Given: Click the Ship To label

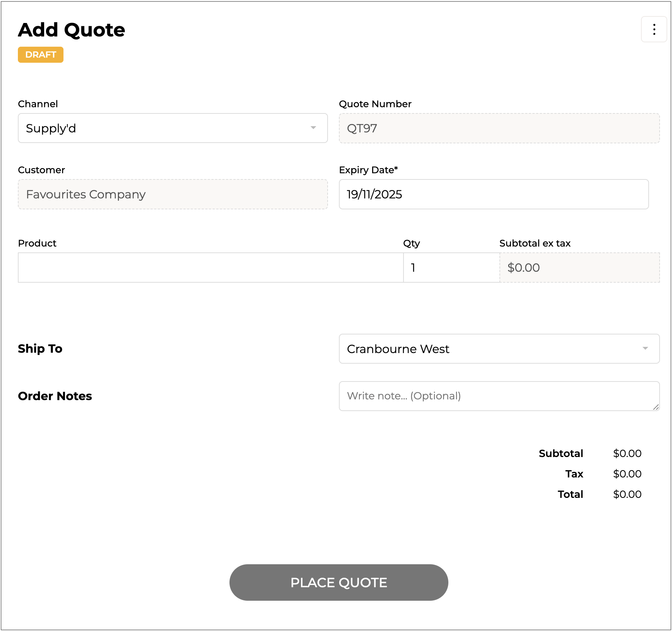Looking at the screenshot, I should 40,349.
